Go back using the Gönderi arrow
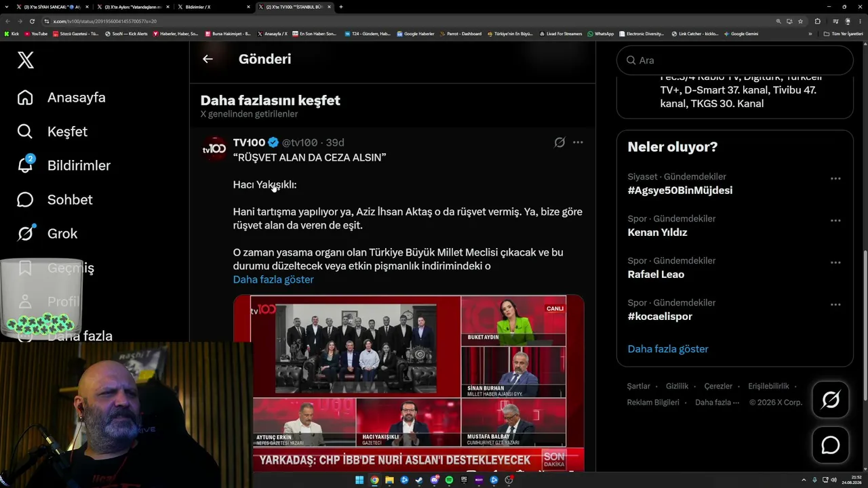The height and width of the screenshot is (488, 868). [208, 59]
